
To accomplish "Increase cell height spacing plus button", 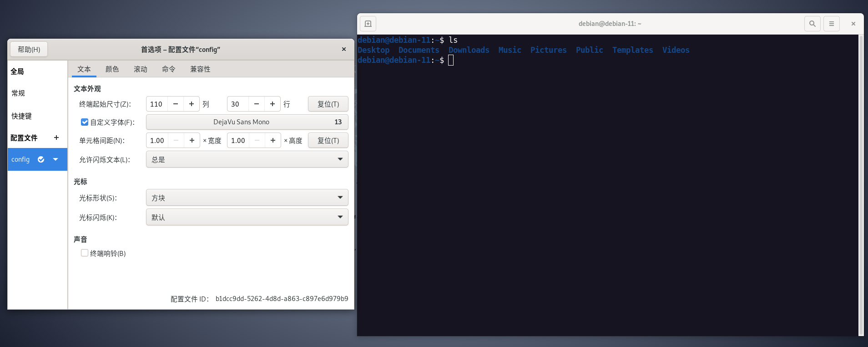I will coord(273,140).
